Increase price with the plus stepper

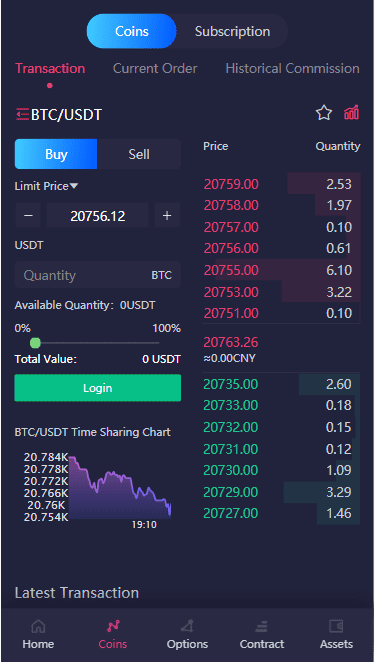(167, 215)
